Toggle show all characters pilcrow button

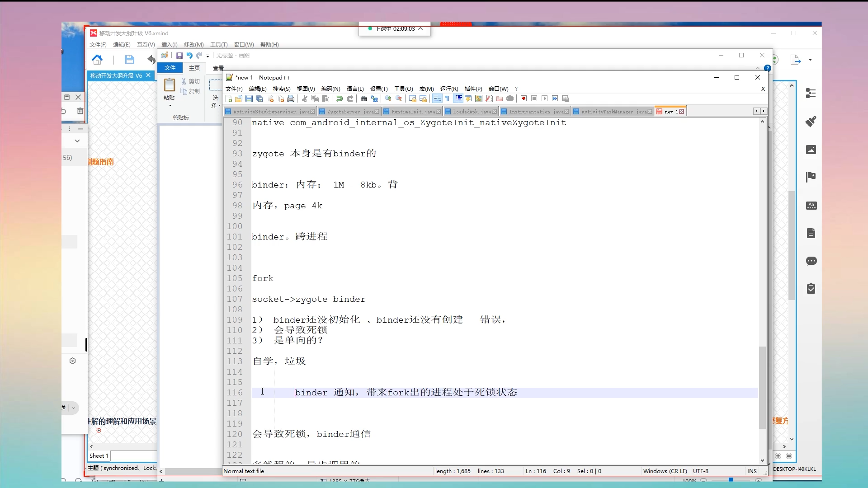[x=447, y=99]
